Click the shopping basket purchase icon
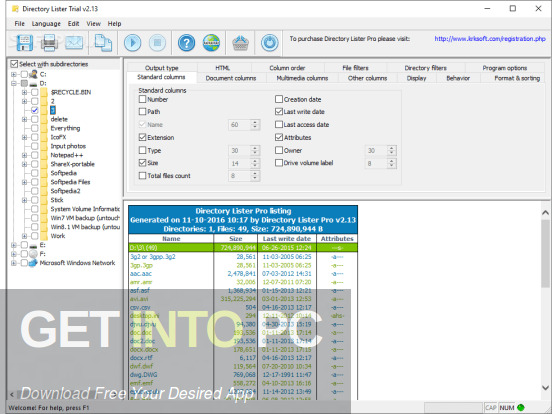The image size is (552, 414). (241, 43)
